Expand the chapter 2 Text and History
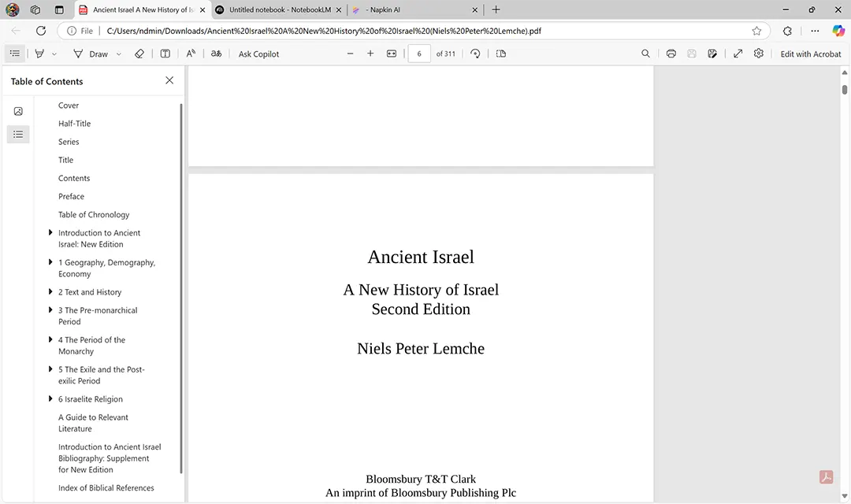This screenshot has height=504, width=851. (51, 291)
